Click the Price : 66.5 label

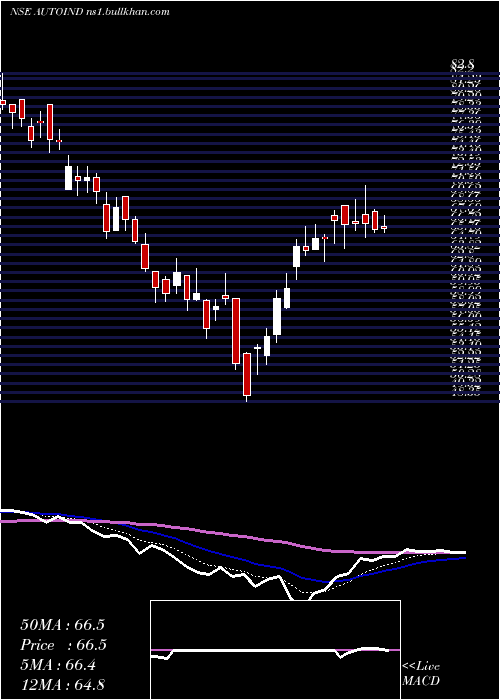62,645
